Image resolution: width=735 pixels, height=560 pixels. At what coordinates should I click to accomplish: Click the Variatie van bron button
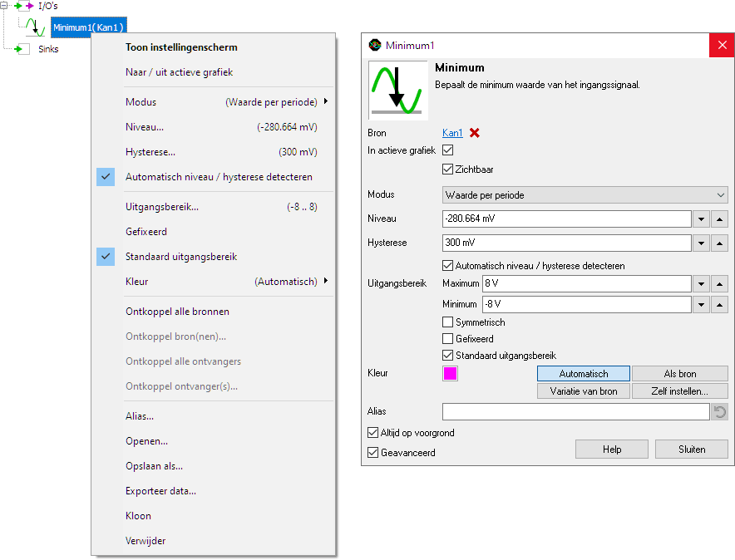pyautogui.click(x=584, y=391)
